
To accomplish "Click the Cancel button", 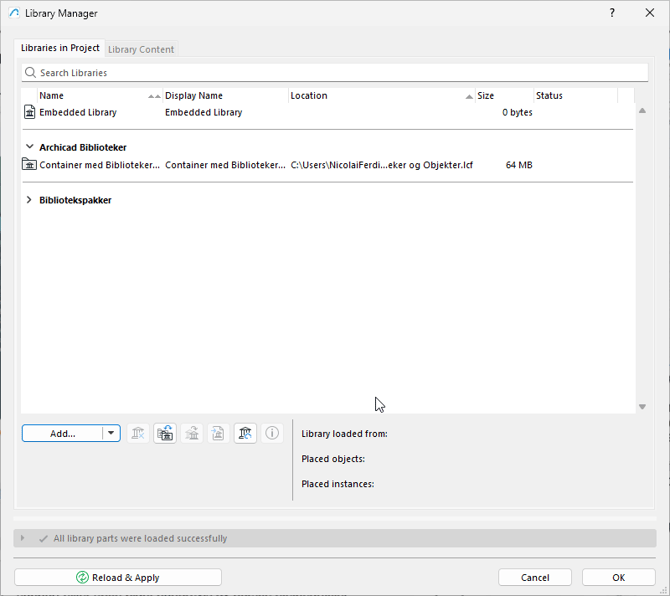I will click(535, 577).
